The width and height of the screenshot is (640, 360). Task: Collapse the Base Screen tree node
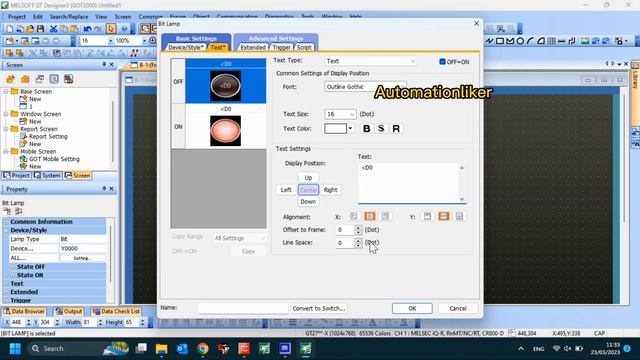tap(6, 91)
